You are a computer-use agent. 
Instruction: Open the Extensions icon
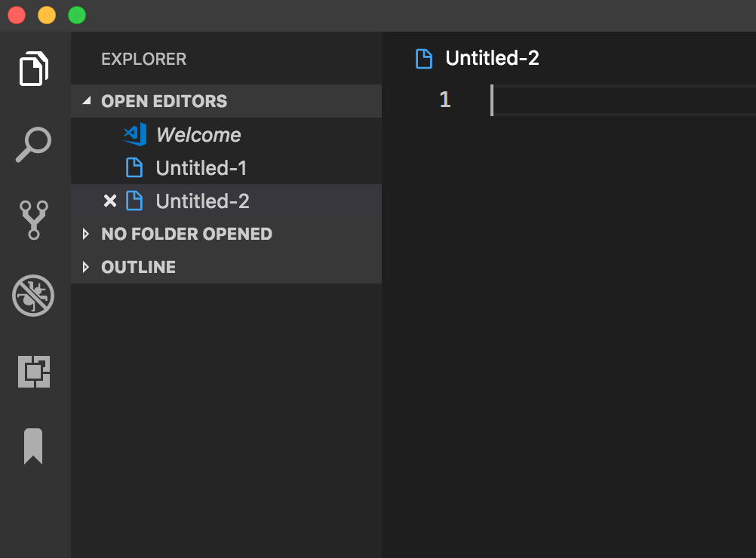(x=33, y=371)
